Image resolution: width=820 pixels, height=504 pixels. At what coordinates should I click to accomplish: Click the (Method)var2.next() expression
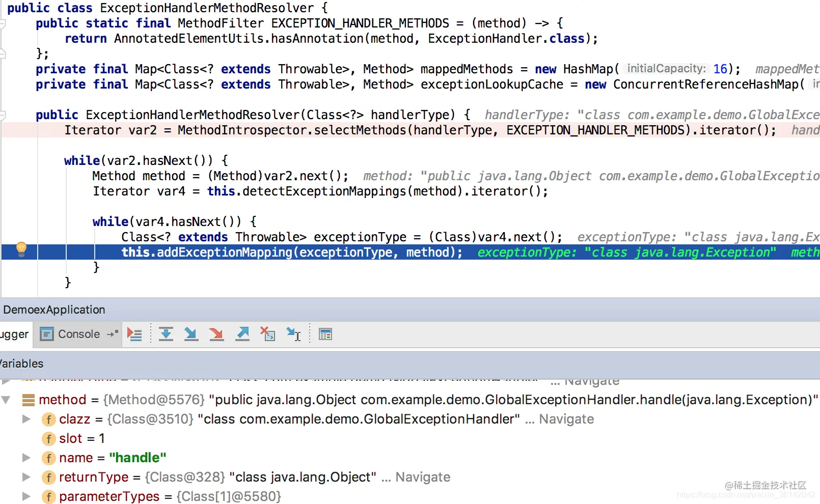pos(275,176)
